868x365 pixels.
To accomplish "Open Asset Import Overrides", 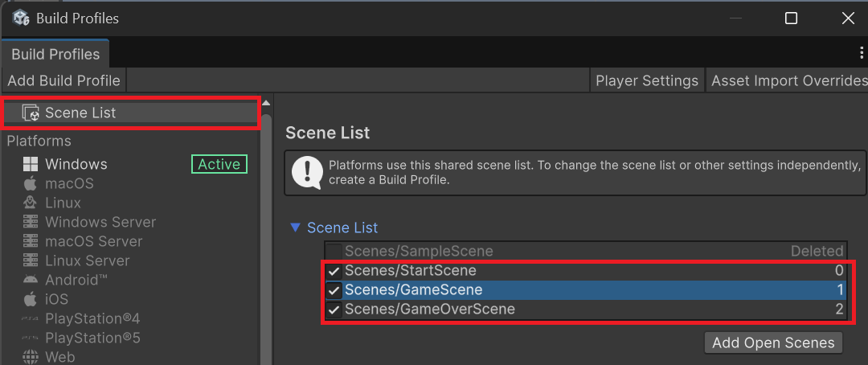I will pos(787,81).
